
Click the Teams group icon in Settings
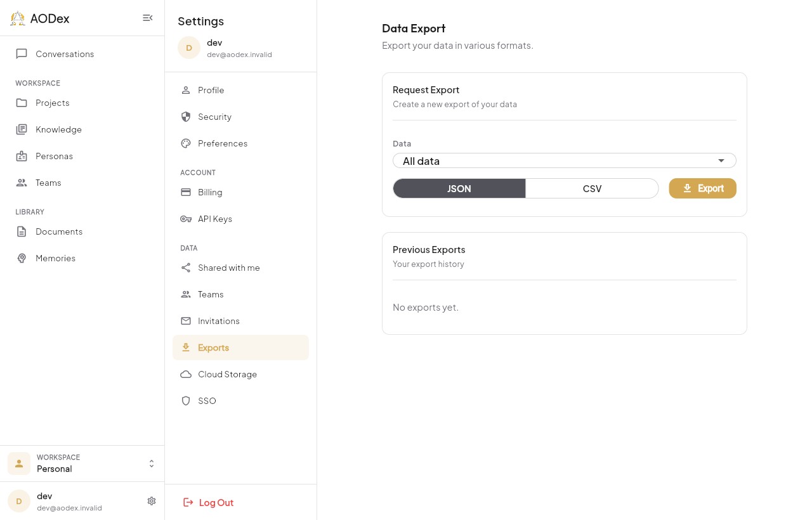[186, 294]
